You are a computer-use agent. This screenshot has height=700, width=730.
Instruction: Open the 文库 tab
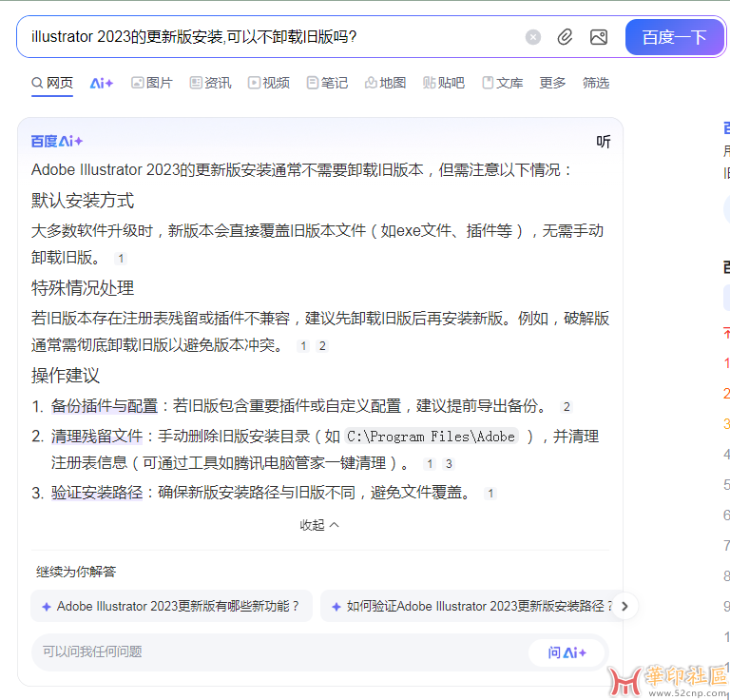[x=502, y=83]
